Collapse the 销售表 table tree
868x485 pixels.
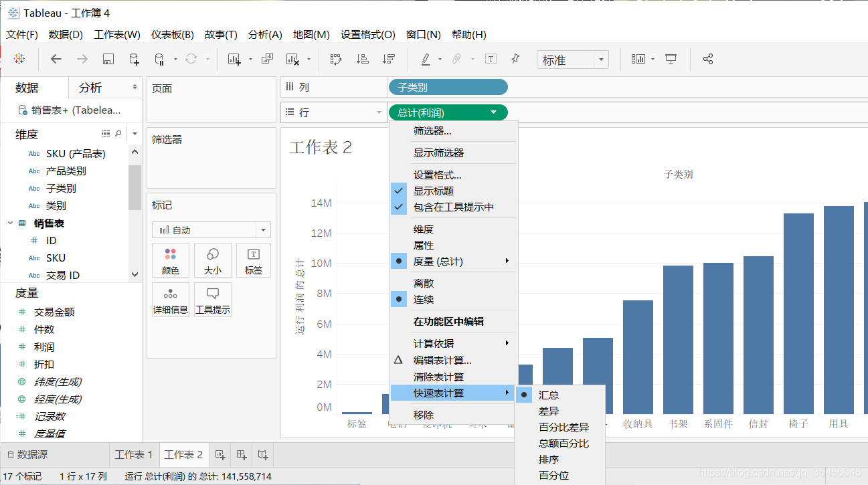[x=10, y=223]
